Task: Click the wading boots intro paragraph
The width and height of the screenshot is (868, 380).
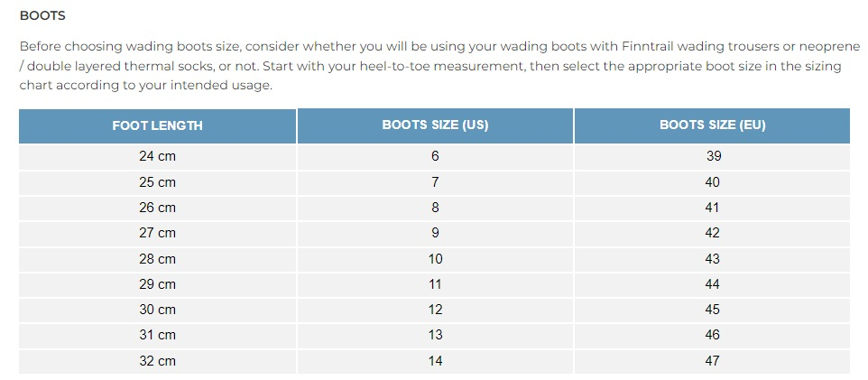Action: click(x=440, y=66)
